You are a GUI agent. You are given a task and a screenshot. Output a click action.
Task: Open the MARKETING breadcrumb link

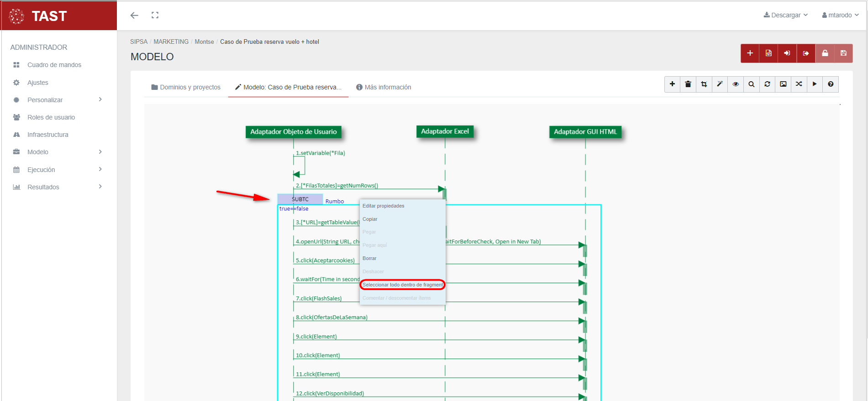[x=171, y=42]
